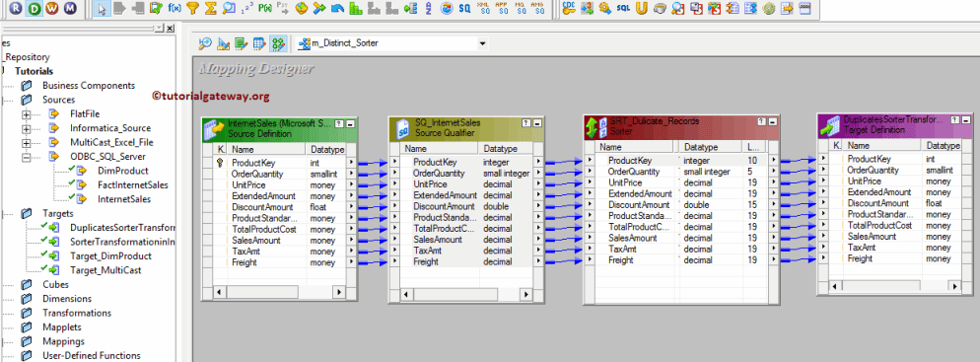Select the Tutorials repository folder
980x362 pixels.
click(x=34, y=71)
